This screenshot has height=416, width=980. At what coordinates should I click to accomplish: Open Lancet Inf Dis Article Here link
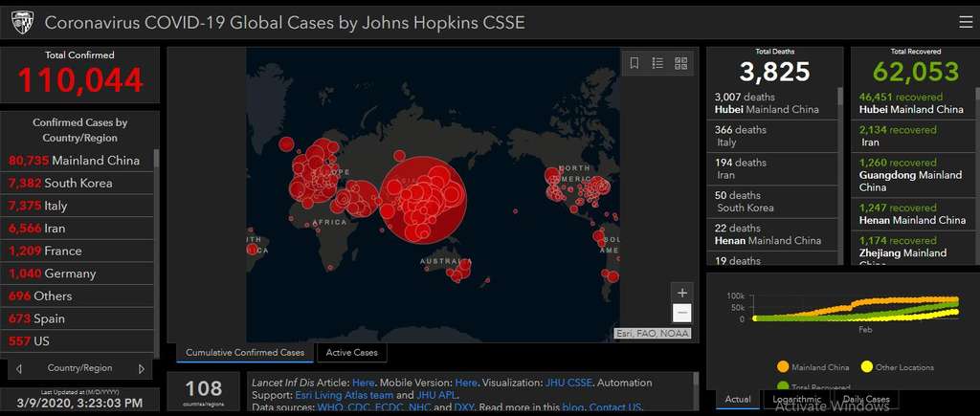(363, 383)
